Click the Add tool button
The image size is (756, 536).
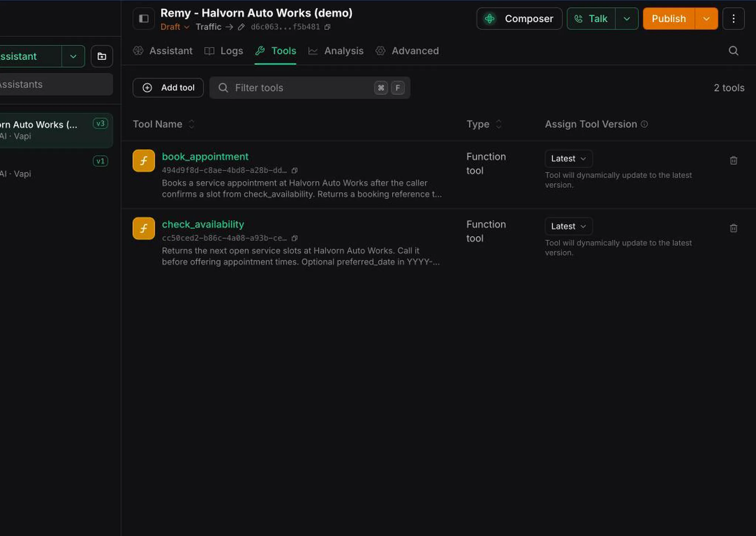coord(168,87)
